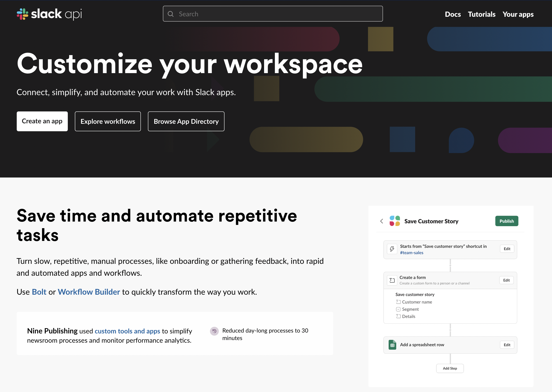The width and height of the screenshot is (552, 392).
Task: Click the form icon next to Create a form
Action: click(x=392, y=280)
